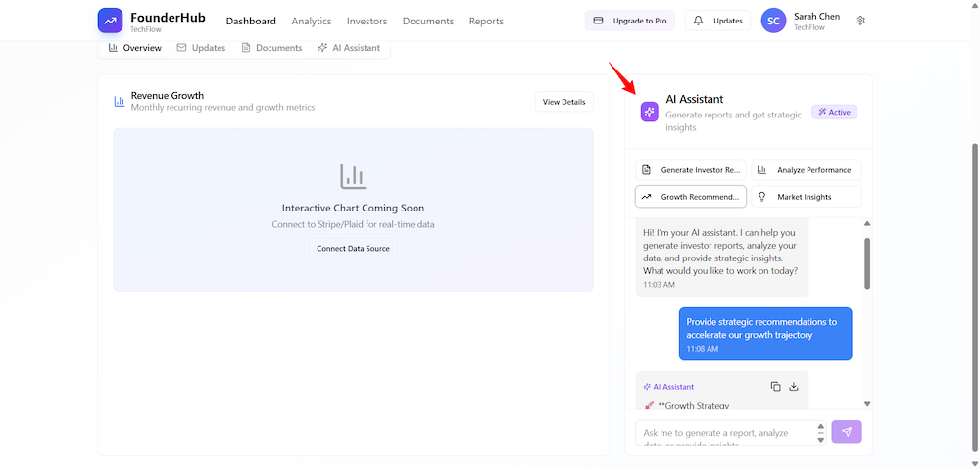Image resolution: width=980 pixels, height=469 pixels.
Task: Click Growth Recommendations quick action
Action: 691,196
